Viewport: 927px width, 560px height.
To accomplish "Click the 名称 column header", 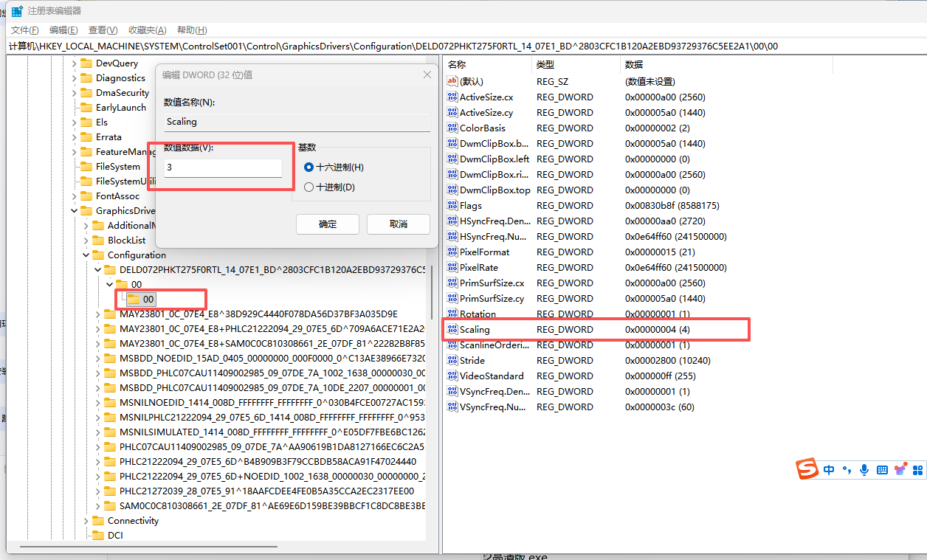I will (458, 65).
